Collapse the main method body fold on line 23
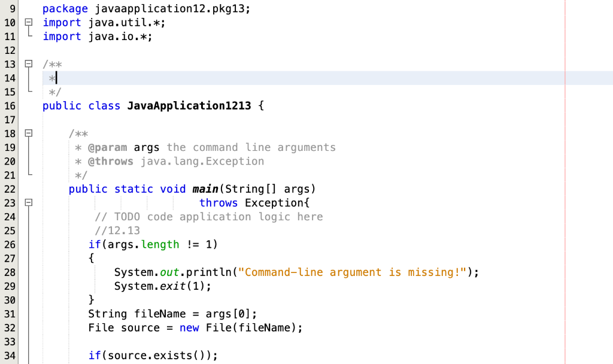This screenshot has height=364, width=613. tap(29, 202)
